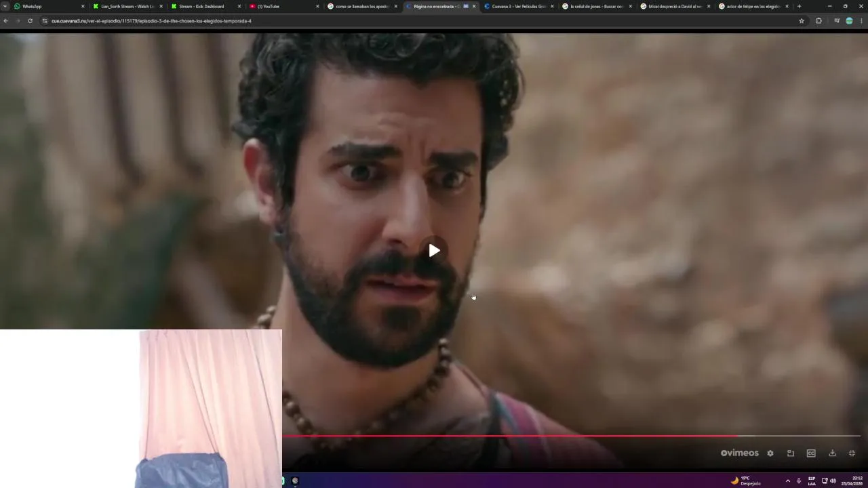Click the site info icon beside the URL
Viewport: 868px width, 488px height.
coord(45,21)
